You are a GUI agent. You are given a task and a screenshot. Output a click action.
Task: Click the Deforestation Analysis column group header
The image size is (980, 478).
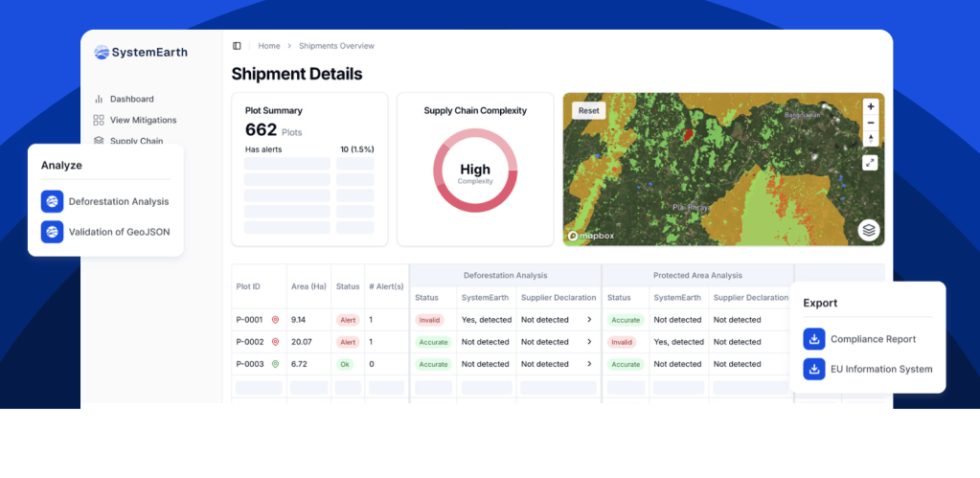tap(505, 275)
